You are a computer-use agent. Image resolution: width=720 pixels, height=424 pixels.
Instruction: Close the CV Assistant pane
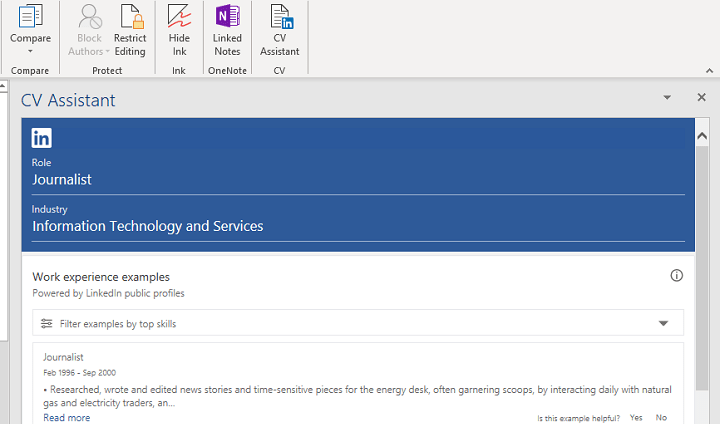click(702, 97)
